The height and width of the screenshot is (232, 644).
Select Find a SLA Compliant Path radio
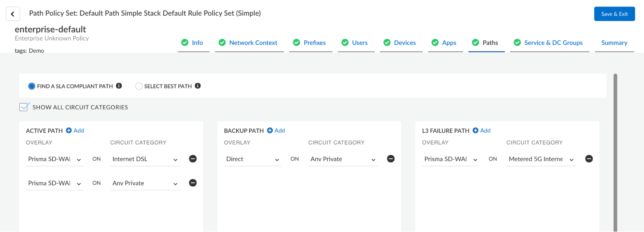click(32, 86)
